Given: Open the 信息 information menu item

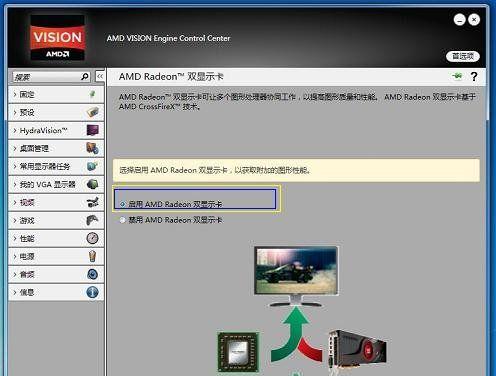Looking at the screenshot, I should [56, 292].
